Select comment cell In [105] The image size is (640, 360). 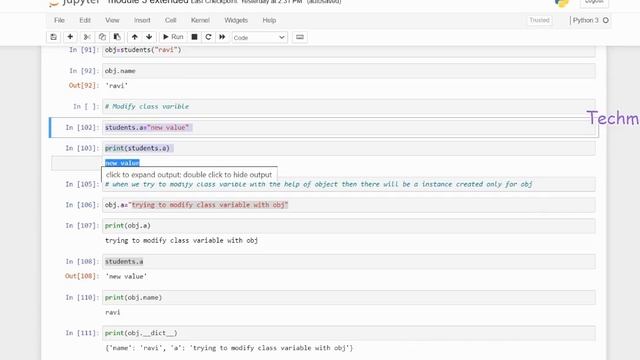[349, 184]
